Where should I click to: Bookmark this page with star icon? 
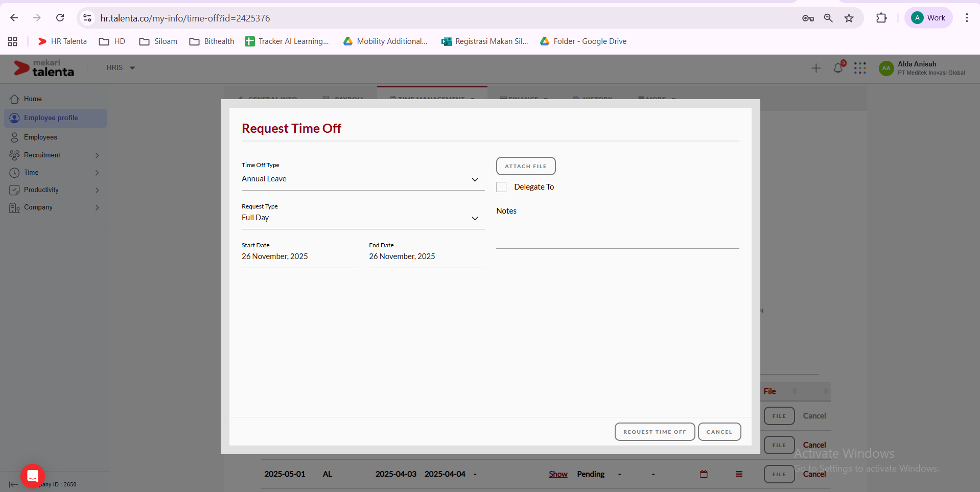pyautogui.click(x=849, y=18)
